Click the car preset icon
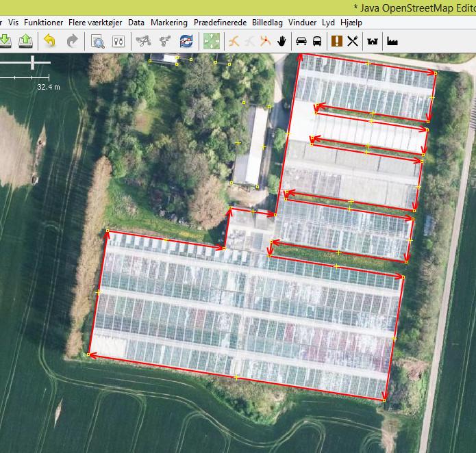Viewport: 476px width, 453px height. [x=301, y=41]
